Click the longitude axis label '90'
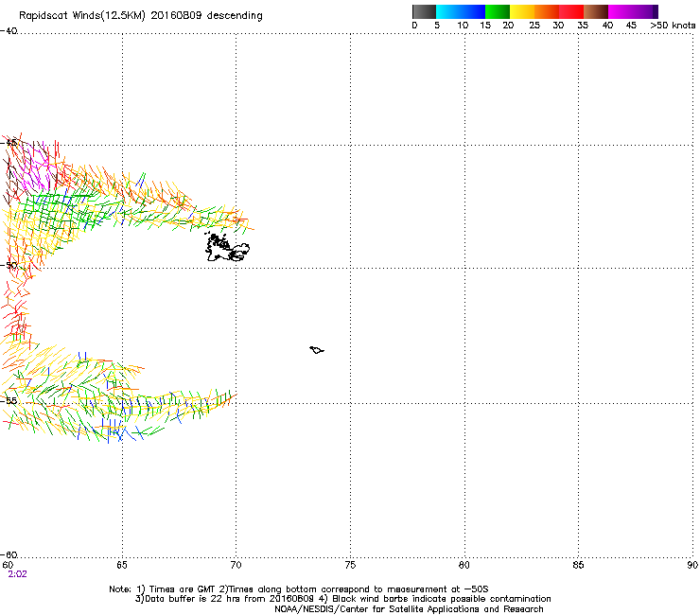700x615 pixels. point(692,565)
